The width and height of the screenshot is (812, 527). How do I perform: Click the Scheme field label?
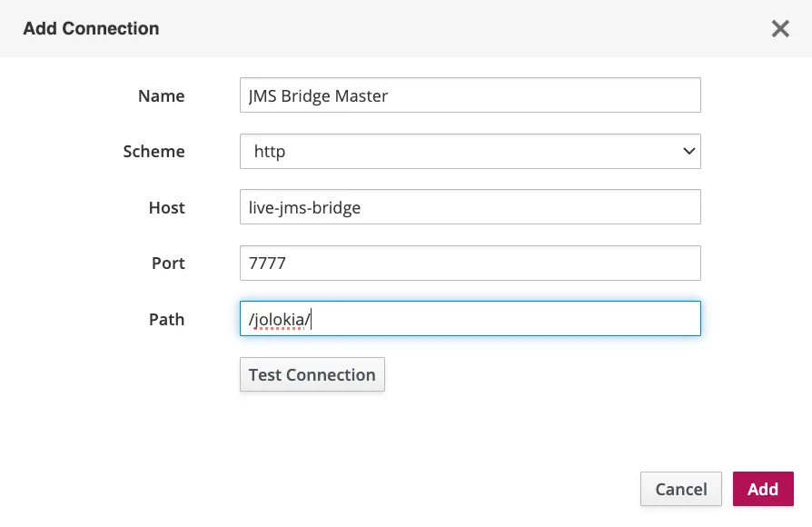(x=153, y=152)
